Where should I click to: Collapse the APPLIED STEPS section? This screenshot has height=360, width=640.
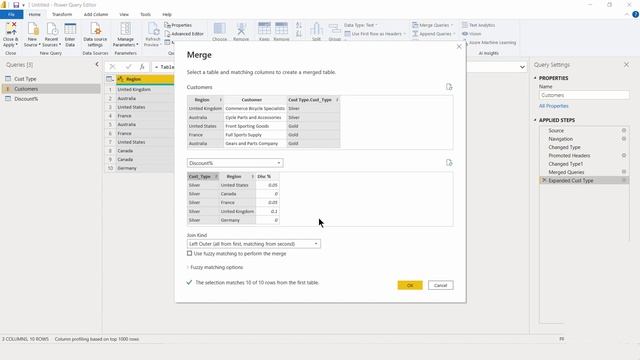tap(535, 120)
